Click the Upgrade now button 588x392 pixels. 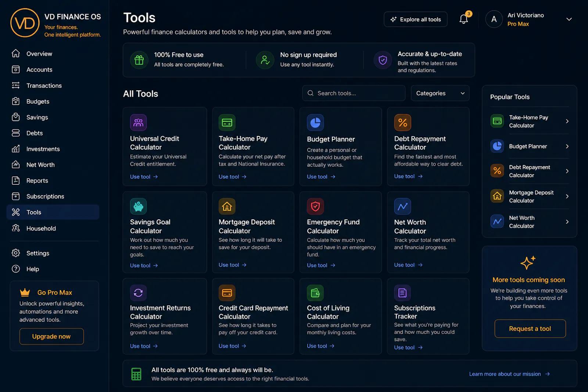pyautogui.click(x=51, y=337)
